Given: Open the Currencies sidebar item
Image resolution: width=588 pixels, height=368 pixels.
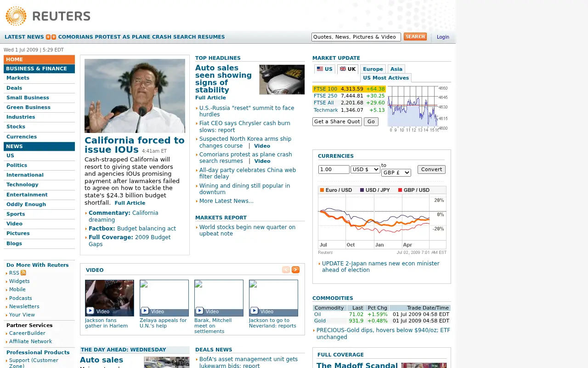Looking at the screenshot, I should click(x=22, y=137).
